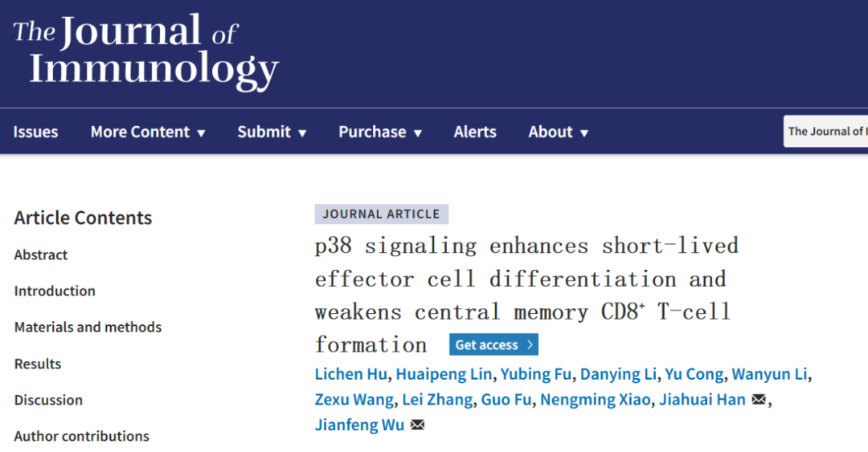Jump to Author contributions section
868x452 pixels.
(x=81, y=436)
